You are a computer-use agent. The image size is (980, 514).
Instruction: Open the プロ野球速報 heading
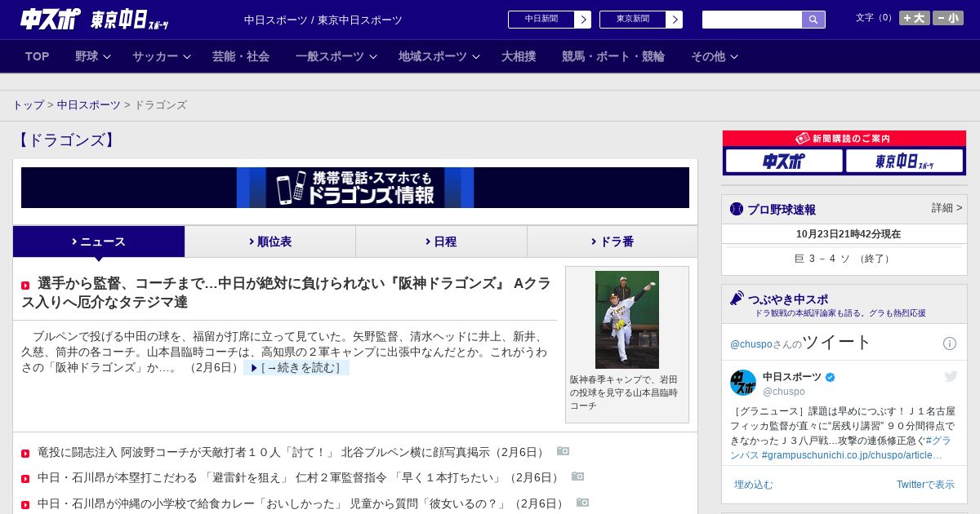tap(782, 210)
